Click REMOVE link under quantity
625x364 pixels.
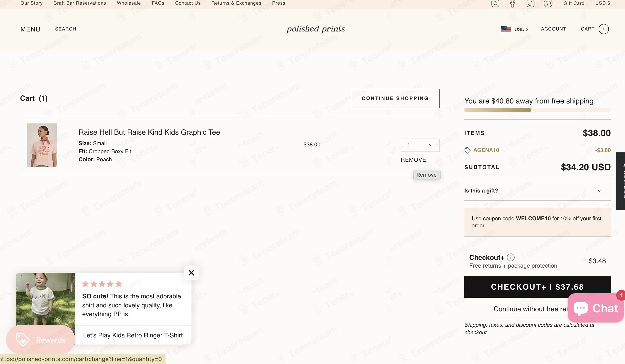[413, 160]
